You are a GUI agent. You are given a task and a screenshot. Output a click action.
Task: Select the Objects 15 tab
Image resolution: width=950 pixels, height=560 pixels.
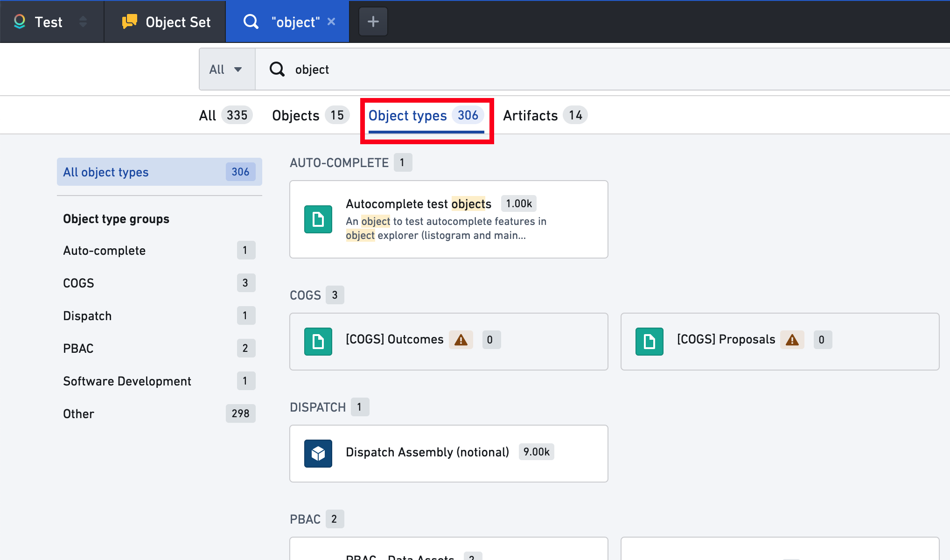311,115
